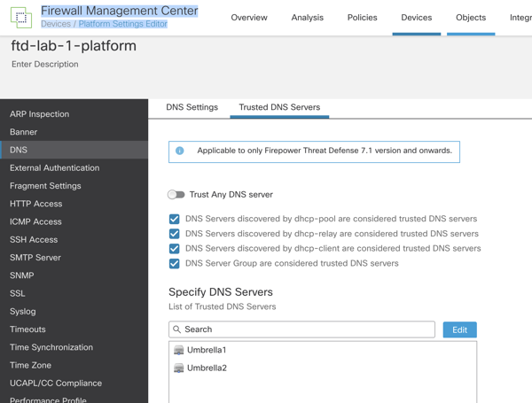Click the trusted DNS servers Search field
This screenshot has width=532, height=403.
[306, 329]
